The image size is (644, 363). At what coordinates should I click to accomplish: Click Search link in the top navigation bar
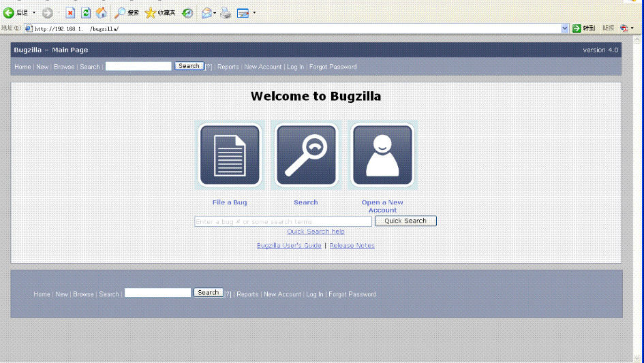click(89, 67)
